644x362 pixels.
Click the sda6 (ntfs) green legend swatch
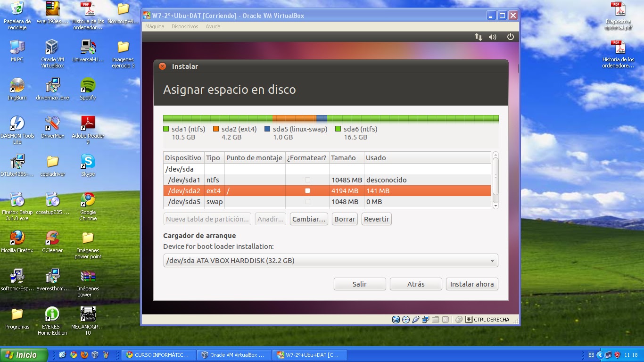click(x=338, y=129)
